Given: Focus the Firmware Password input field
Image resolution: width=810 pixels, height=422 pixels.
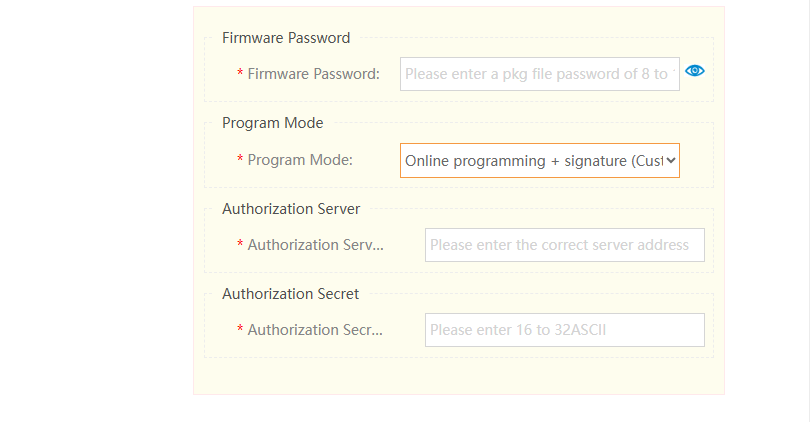Looking at the screenshot, I should (540, 74).
